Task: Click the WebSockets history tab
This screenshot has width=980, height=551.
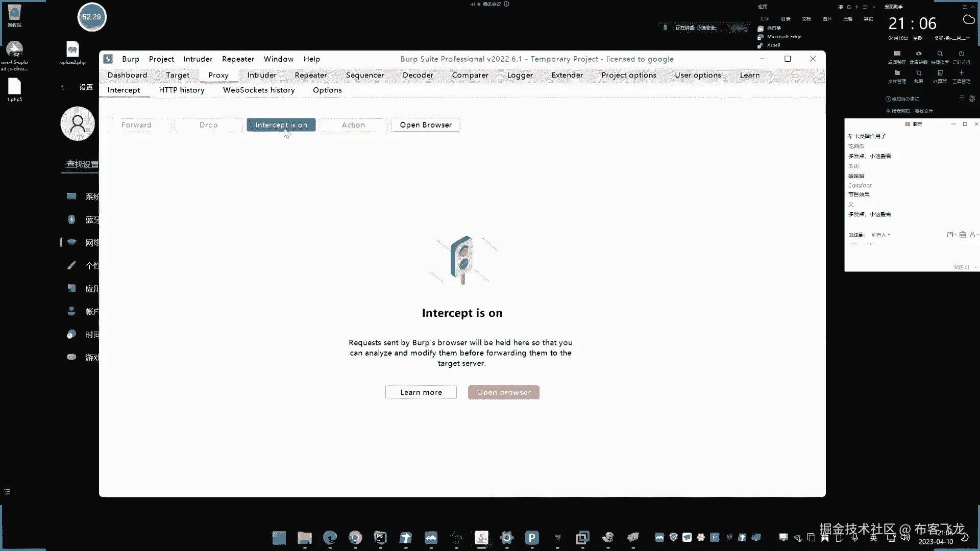Action: coord(258,90)
